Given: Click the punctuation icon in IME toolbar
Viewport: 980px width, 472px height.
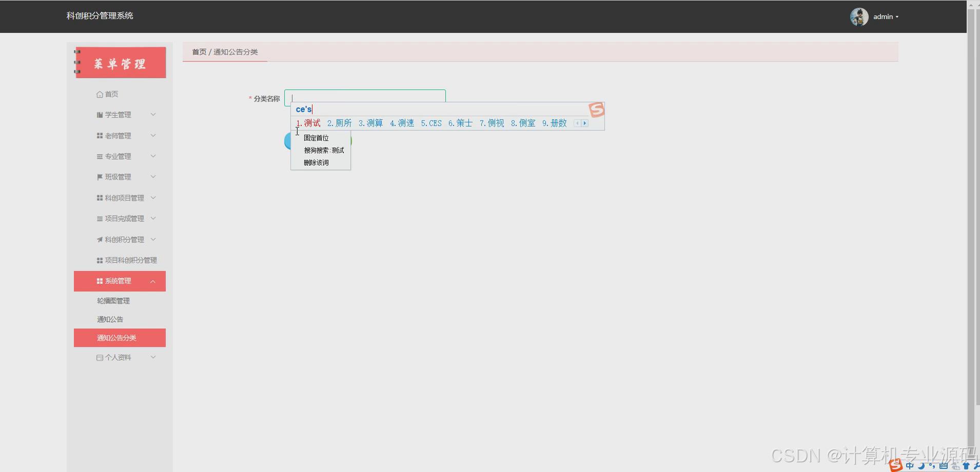Looking at the screenshot, I should click(932, 466).
